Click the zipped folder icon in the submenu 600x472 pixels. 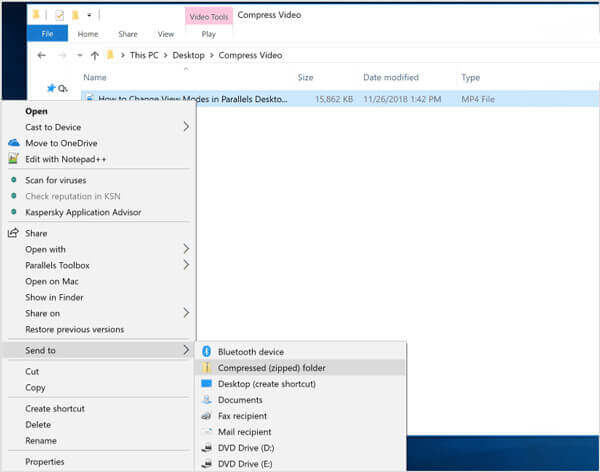point(207,367)
